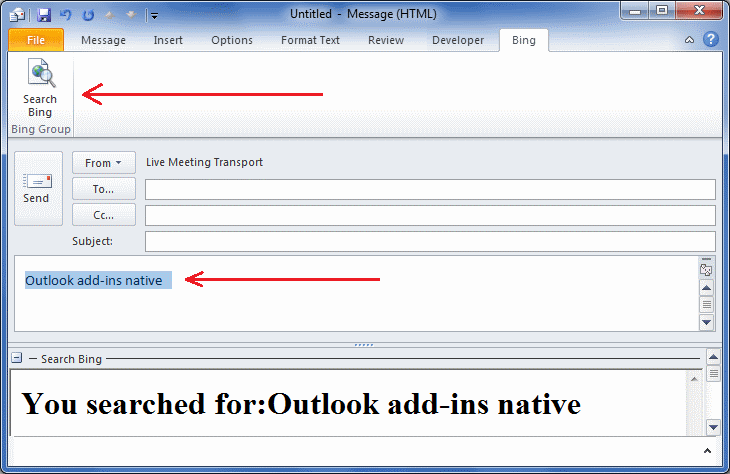
Task: Expand the bottom pane with the caret arrow
Action: click(x=707, y=451)
